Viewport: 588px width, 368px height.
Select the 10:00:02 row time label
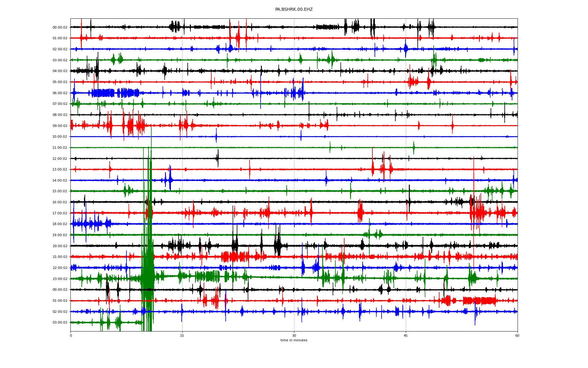tap(60, 137)
